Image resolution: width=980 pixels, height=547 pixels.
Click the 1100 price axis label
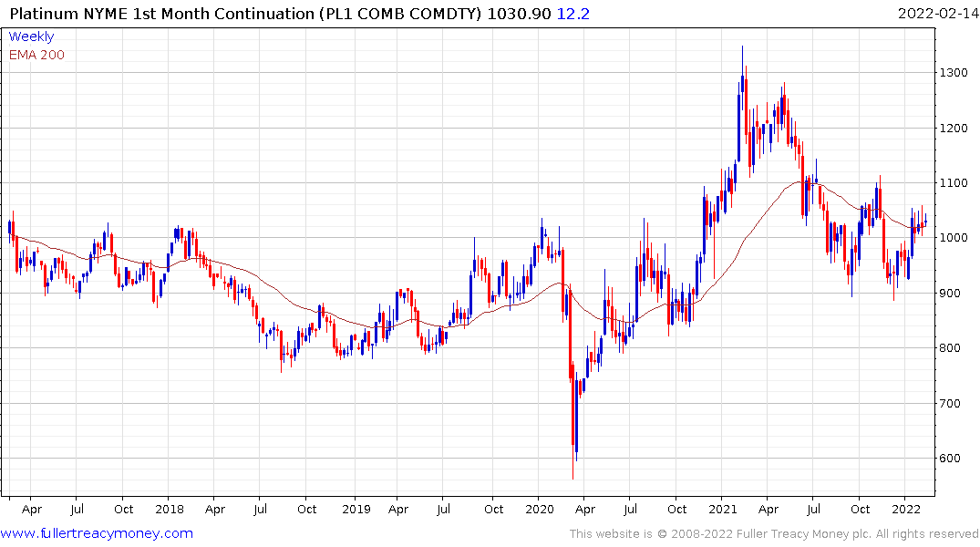tap(954, 183)
